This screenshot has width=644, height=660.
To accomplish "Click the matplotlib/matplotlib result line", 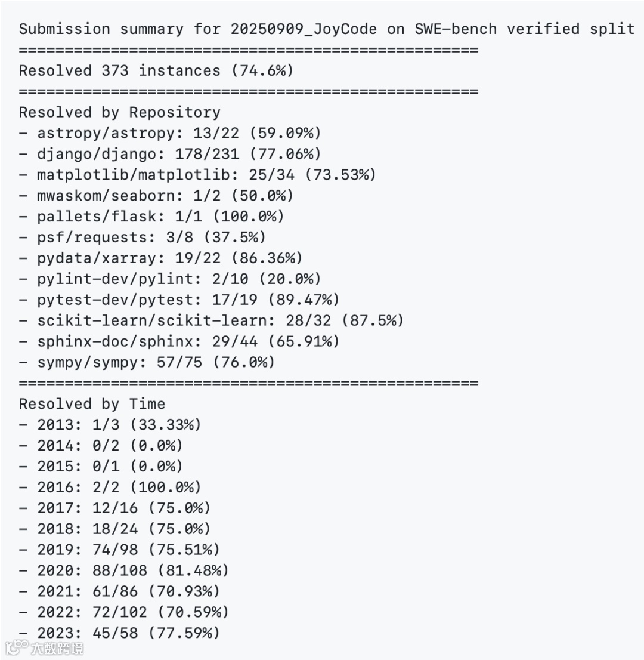I will pos(197,175).
